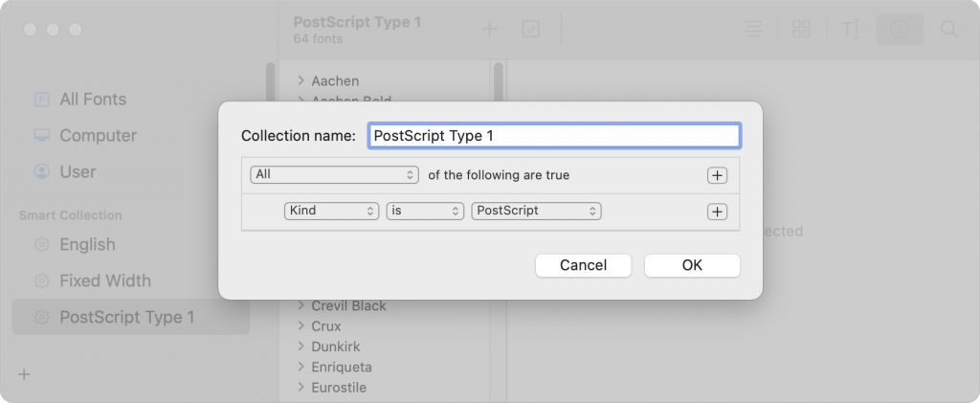Image resolution: width=980 pixels, height=403 pixels.
Task: Click the All Fonts sidebar icon
Action: [x=41, y=100]
